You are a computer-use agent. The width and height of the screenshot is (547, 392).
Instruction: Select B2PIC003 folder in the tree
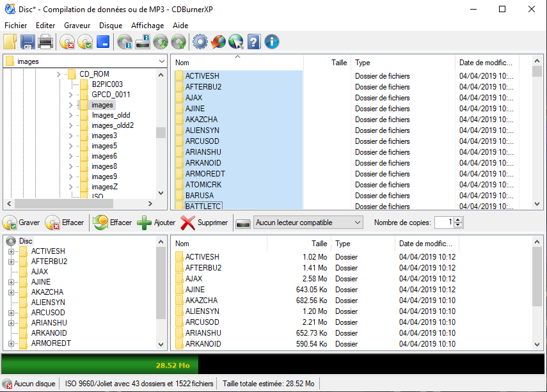coord(107,84)
